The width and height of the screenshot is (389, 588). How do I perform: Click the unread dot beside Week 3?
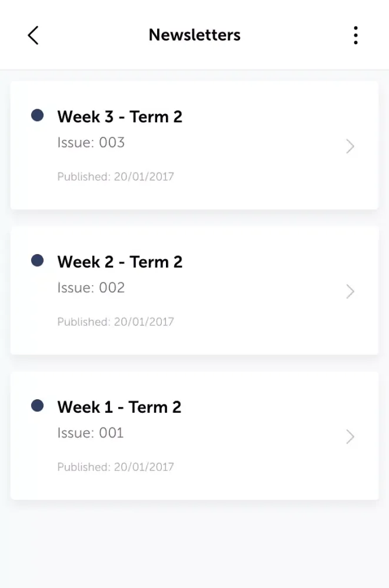(x=37, y=115)
